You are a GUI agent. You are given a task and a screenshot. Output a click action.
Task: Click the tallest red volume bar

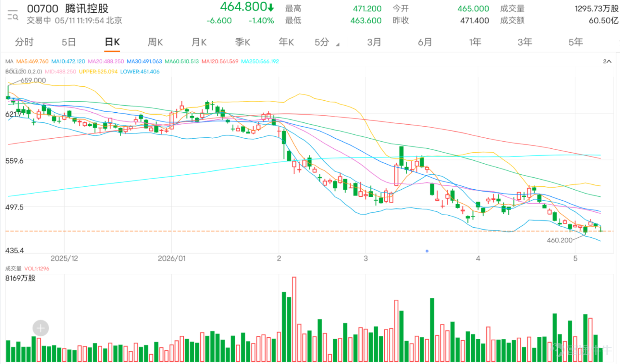pos(294,319)
